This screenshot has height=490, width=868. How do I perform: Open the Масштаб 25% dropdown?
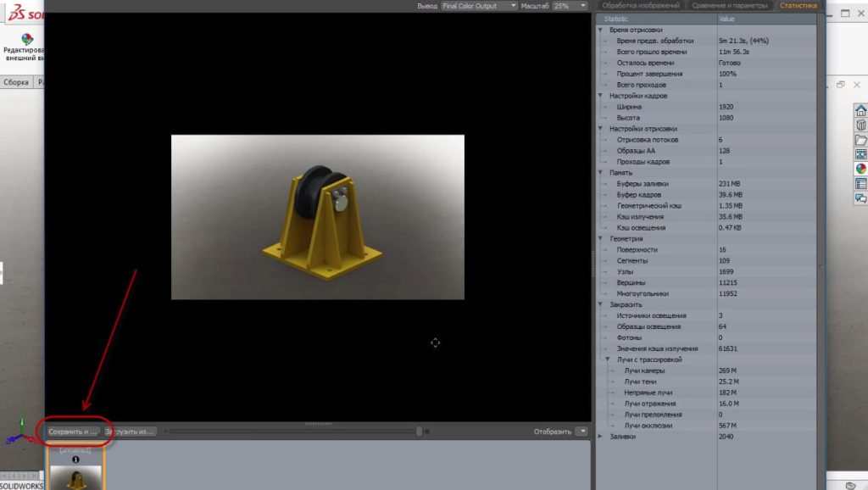570,6
